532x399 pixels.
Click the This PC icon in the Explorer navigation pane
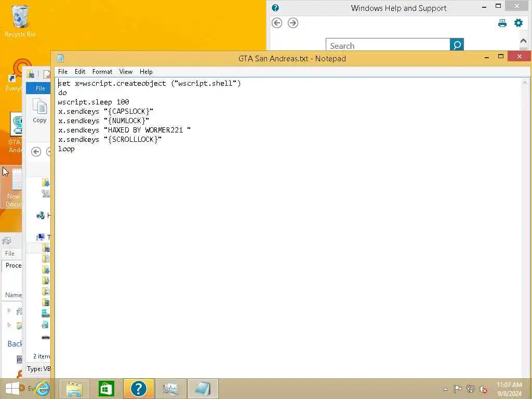[x=41, y=237]
